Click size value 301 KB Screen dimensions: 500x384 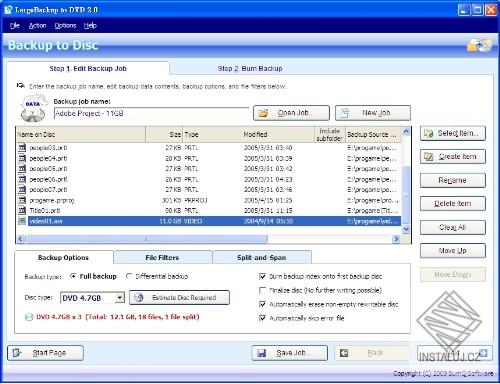172,200
